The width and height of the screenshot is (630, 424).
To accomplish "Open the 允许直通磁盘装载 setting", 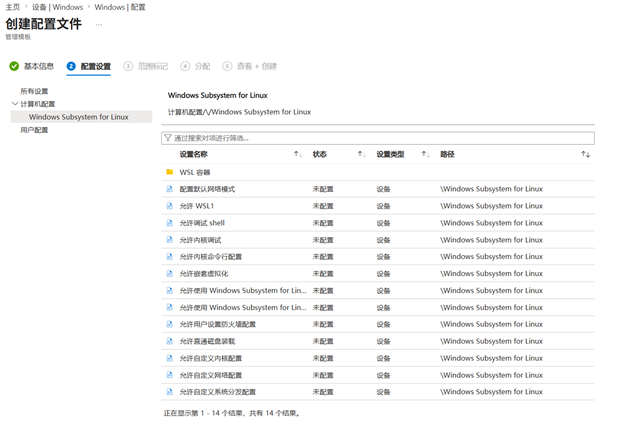I will (207, 342).
